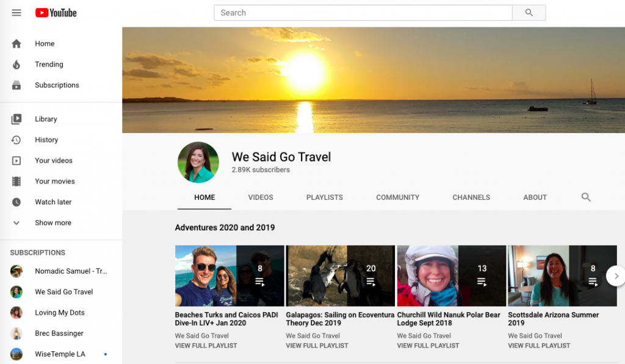The width and height of the screenshot is (625, 364).
Task: Open Galapagos penguin playlist thumbnail
Action: pos(341,276)
